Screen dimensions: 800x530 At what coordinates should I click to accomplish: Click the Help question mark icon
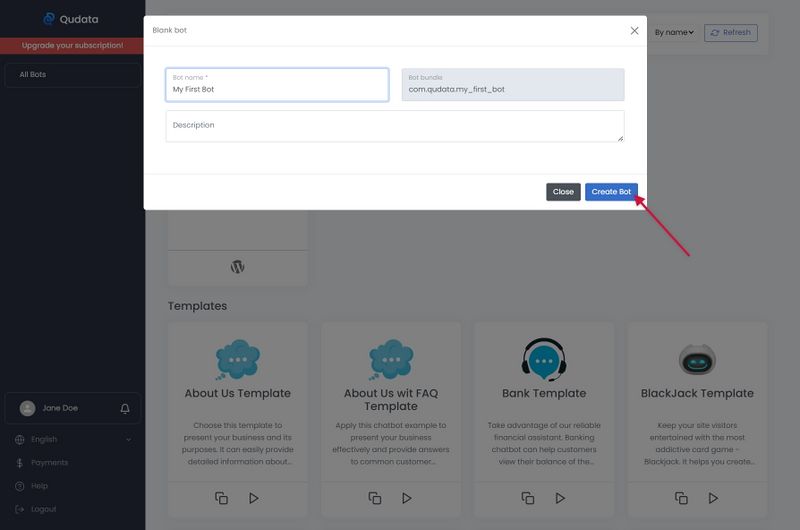pyautogui.click(x=19, y=486)
